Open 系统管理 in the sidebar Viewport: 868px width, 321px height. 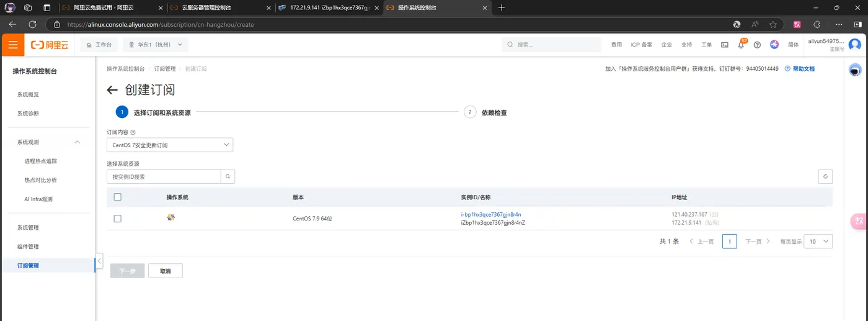tap(28, 228)
